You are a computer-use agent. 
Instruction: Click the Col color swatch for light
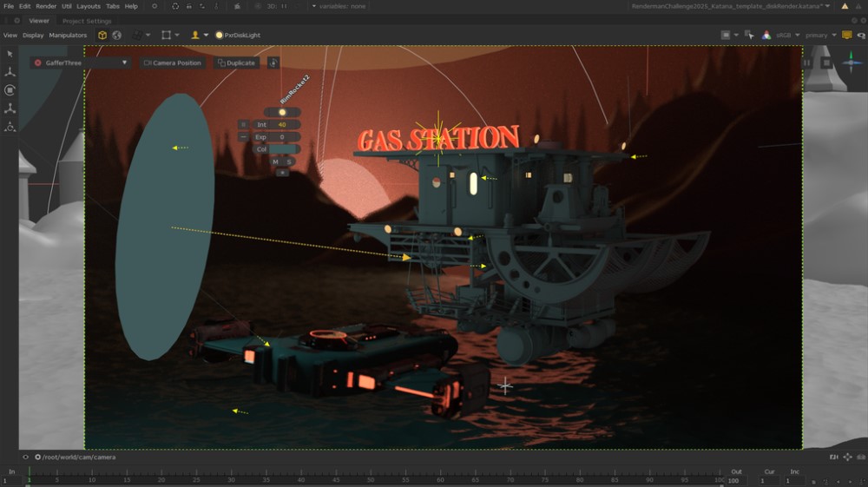(x=285, y=149)
